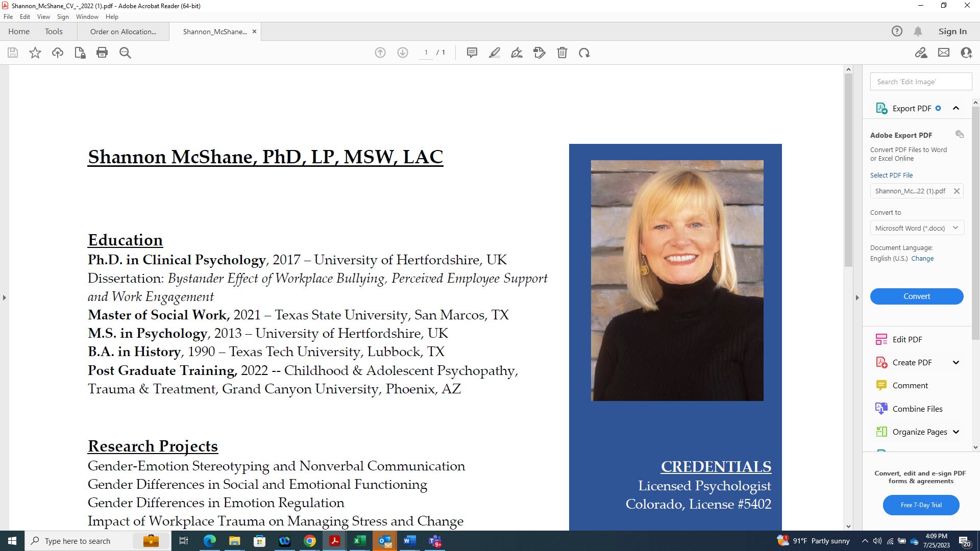
Task: Open the Find search tool
Action: pos(125,53)
